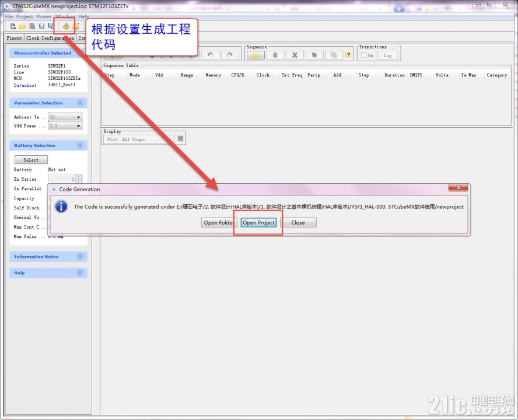
Task: Open the Ambient Temperature dropdown
Action: (x=65, y=117)
